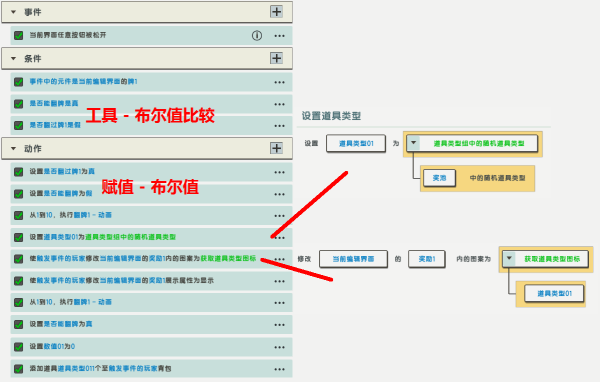The height and width of the screenshot is (382, 600).
Task: Click 添加道具道具类型011个至触发事件的玩家背包 text
Action: pyautogui.click(x=100, y=369)
